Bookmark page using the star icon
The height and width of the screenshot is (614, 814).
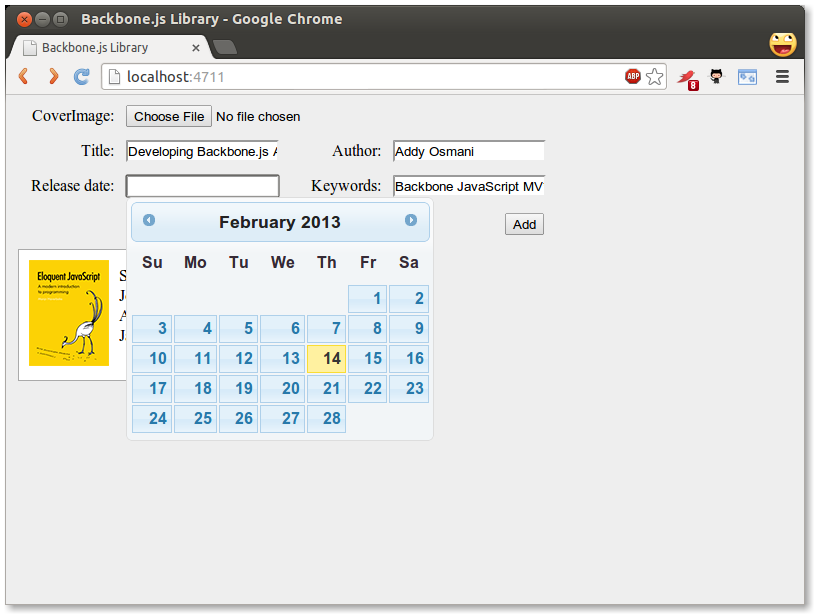[x=655, y=76]
